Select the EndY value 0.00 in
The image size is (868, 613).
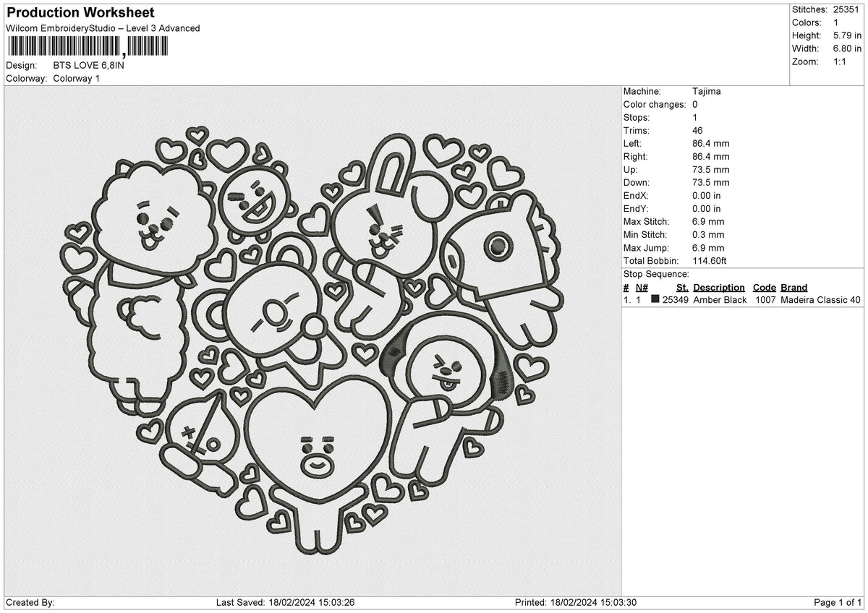coord(707,208)
